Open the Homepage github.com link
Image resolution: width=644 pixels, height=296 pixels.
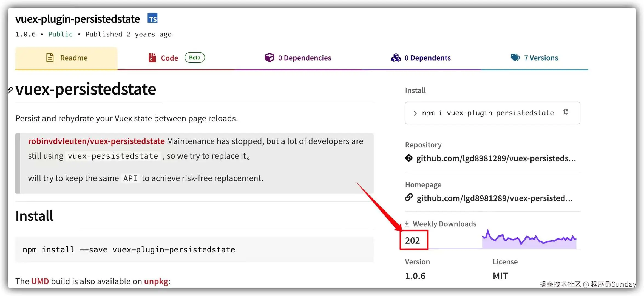pyautogui.click(x=495, y=198)
